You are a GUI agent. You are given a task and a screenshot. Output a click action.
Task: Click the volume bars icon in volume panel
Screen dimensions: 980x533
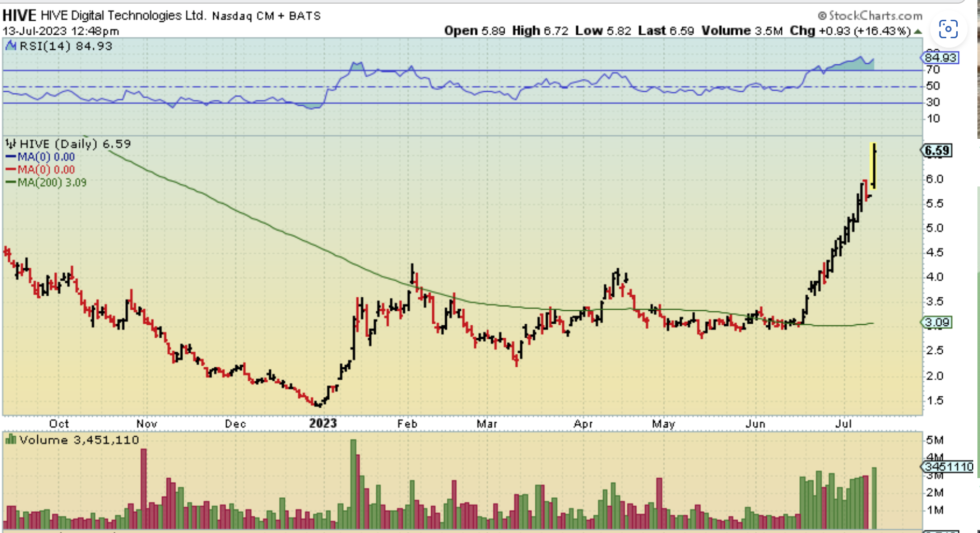[10, 440]
